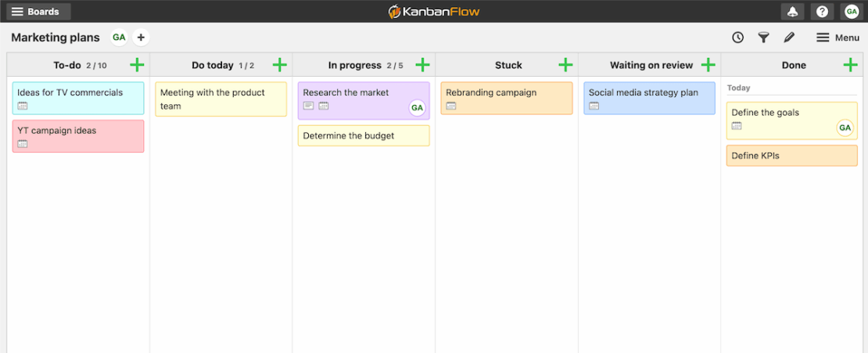
Task: Add a task to Waiting on review column
Action: [708, 65]
